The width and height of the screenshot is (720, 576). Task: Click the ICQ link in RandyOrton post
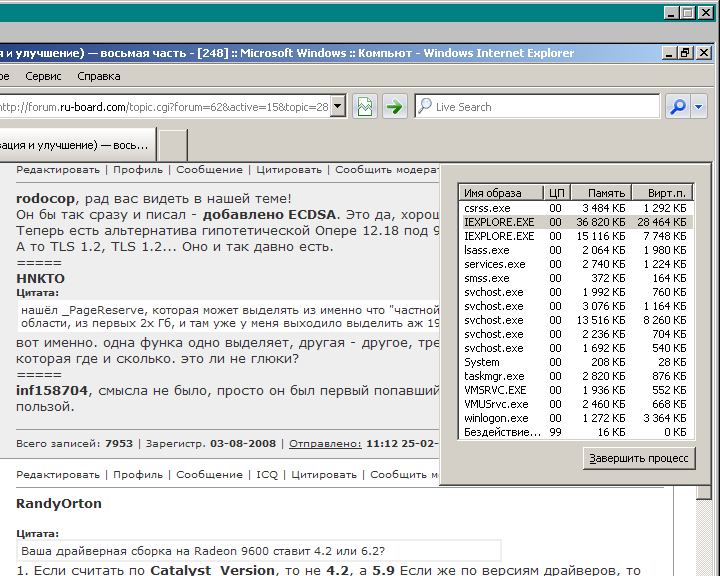tap(267, 475)
